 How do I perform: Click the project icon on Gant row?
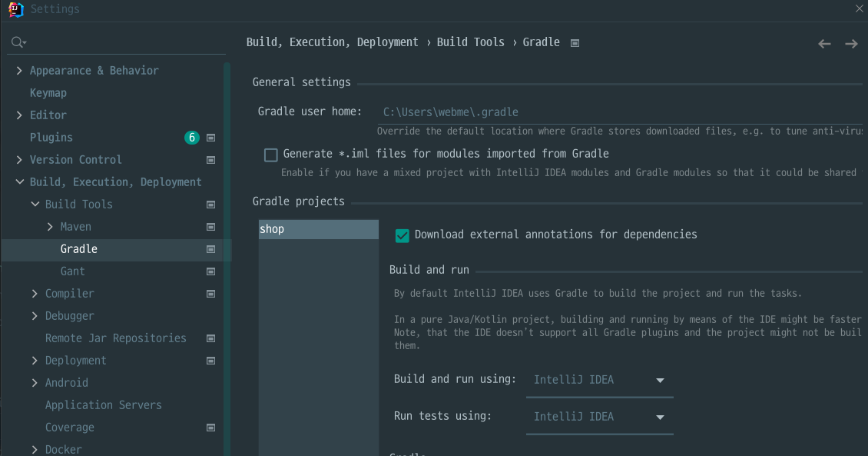pos(211,271)
